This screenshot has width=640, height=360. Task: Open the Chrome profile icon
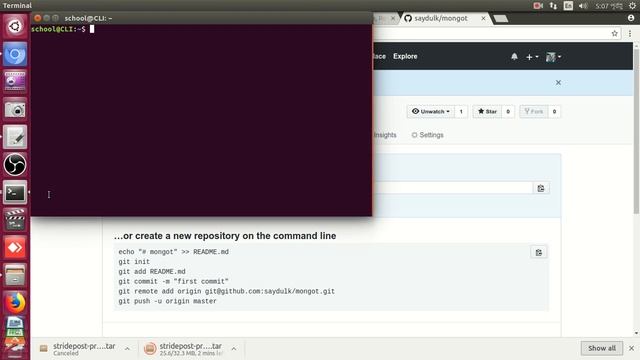pos(631,18)
